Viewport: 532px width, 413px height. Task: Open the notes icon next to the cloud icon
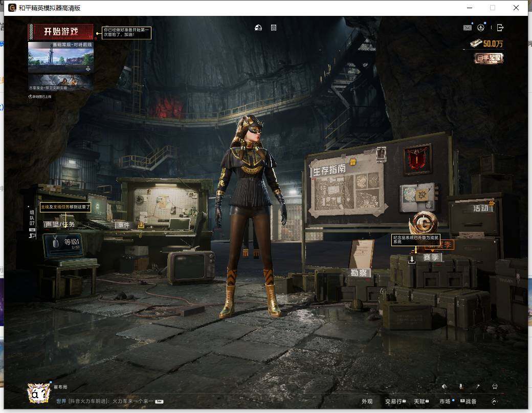(274, 28)
